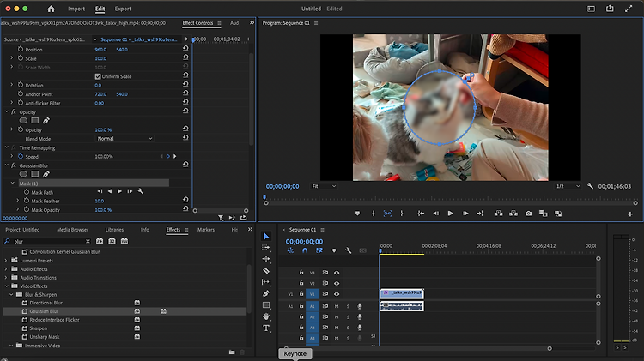Click the Home icon in the top bar
The image size is (644, 361).
(x=51, y=9)
